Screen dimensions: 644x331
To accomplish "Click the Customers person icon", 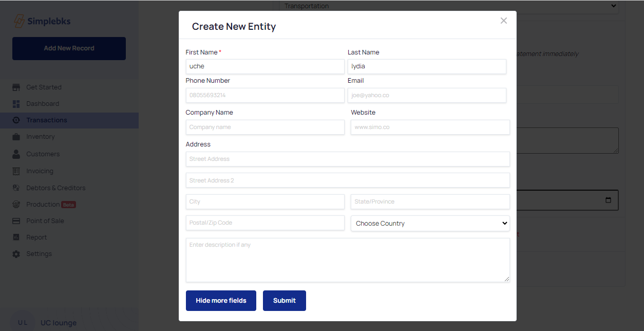I will coord(16,154).
